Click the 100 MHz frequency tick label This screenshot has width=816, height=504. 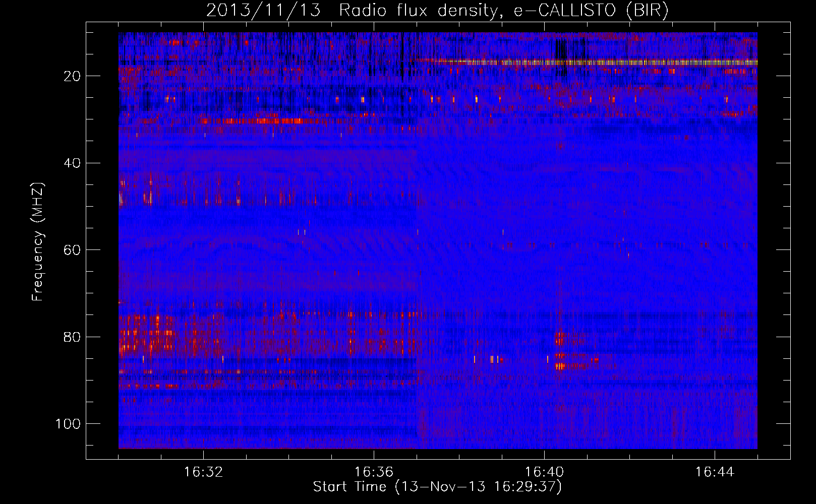click(68, 424)
